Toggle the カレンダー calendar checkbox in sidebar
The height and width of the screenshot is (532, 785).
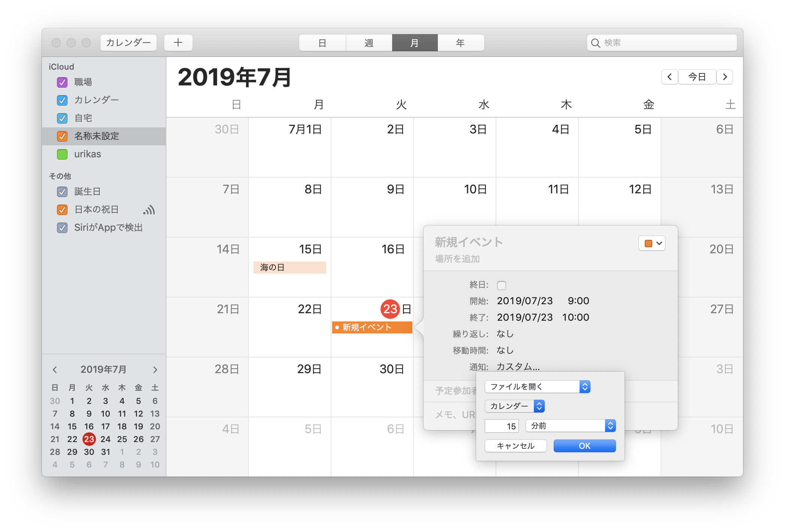coord(62,100)
